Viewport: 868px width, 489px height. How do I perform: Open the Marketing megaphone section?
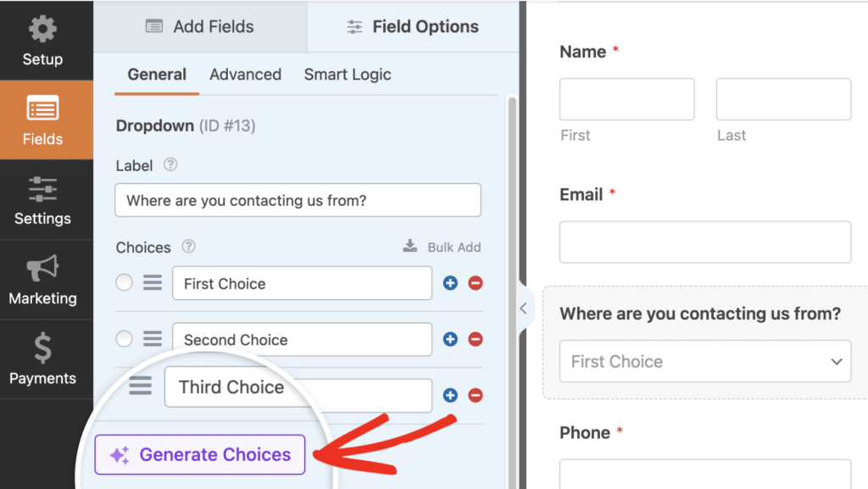click(x=42, y=280)
